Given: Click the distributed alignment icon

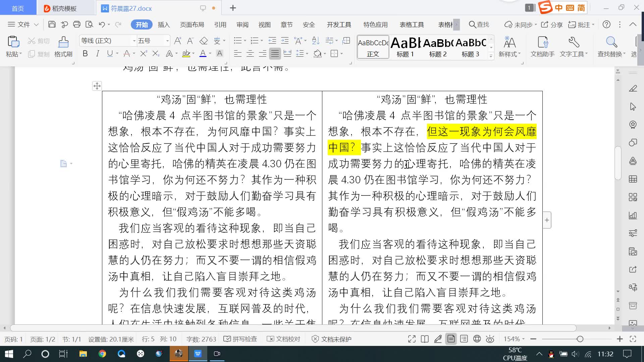Looking at the screenshot, I should [x=287, y=54].
